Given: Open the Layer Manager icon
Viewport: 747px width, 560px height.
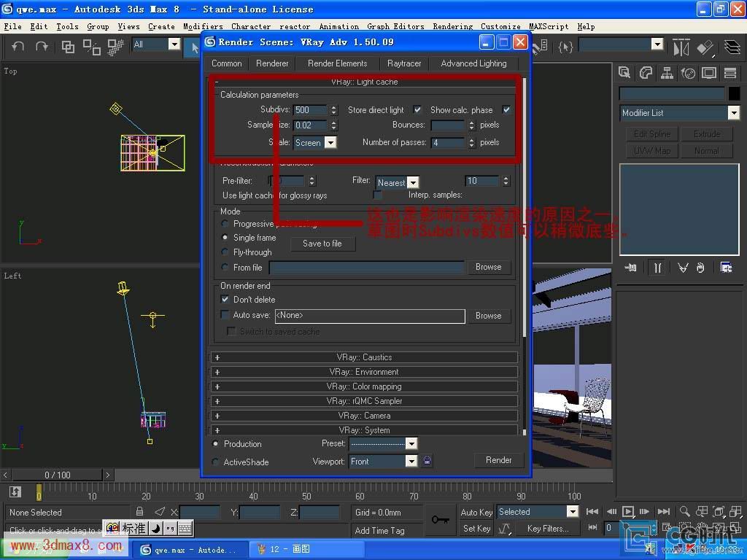Looking at the screenshot, I should point(732,47).
